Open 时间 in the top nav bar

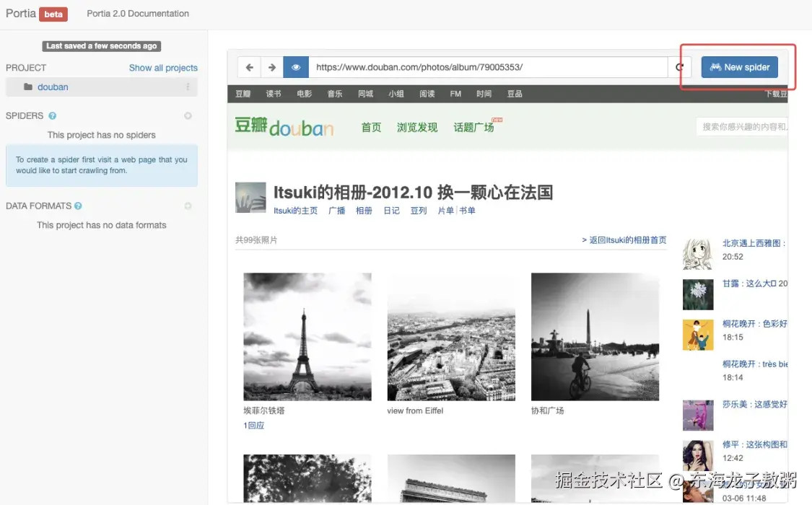(484, 94)
